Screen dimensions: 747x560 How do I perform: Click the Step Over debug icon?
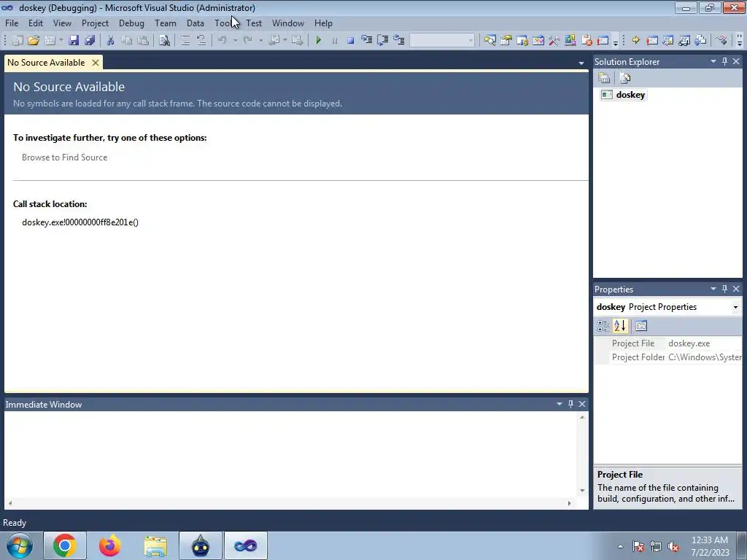click(x=382, y=41)
